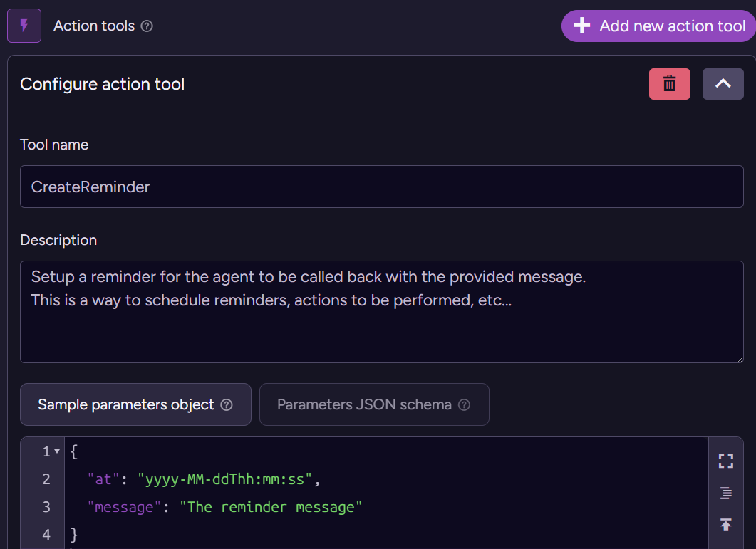
Task: Click line number 4 in editor gutter
Action: (x=46, y=534)
